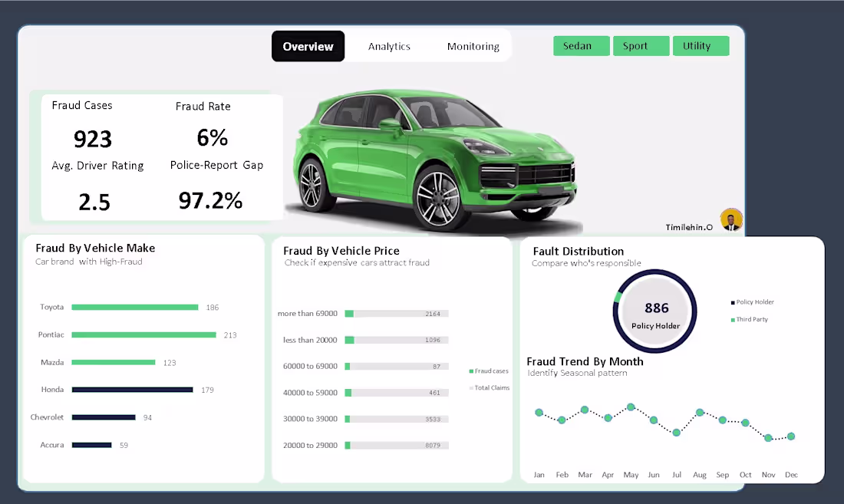Click the Fraud cases legend swatch
Viewport: 844px width, 504px height.
(471, 371)
